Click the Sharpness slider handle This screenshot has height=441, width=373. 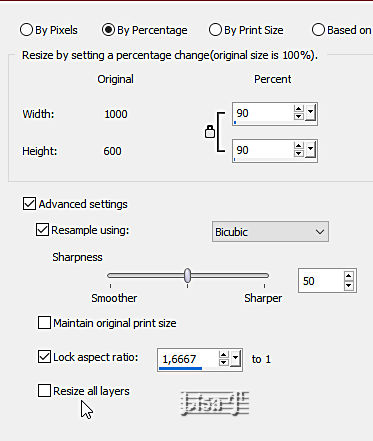click(188, 275)
